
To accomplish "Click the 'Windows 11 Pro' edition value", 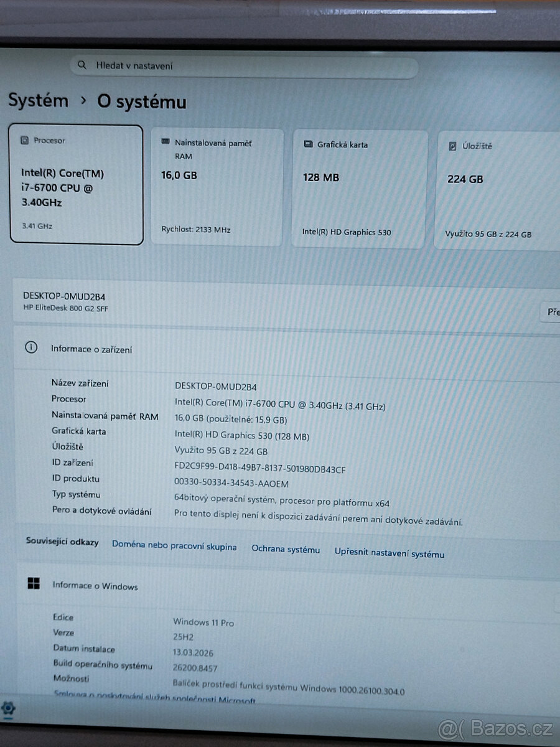I will 203,622.
